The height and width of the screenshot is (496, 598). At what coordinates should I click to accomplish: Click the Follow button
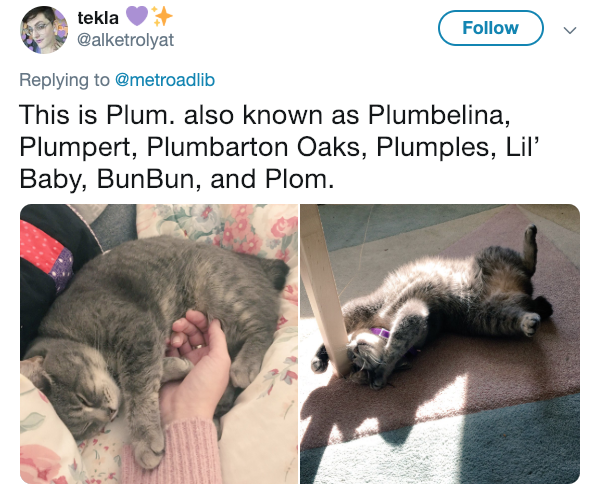tap(490, 28)
